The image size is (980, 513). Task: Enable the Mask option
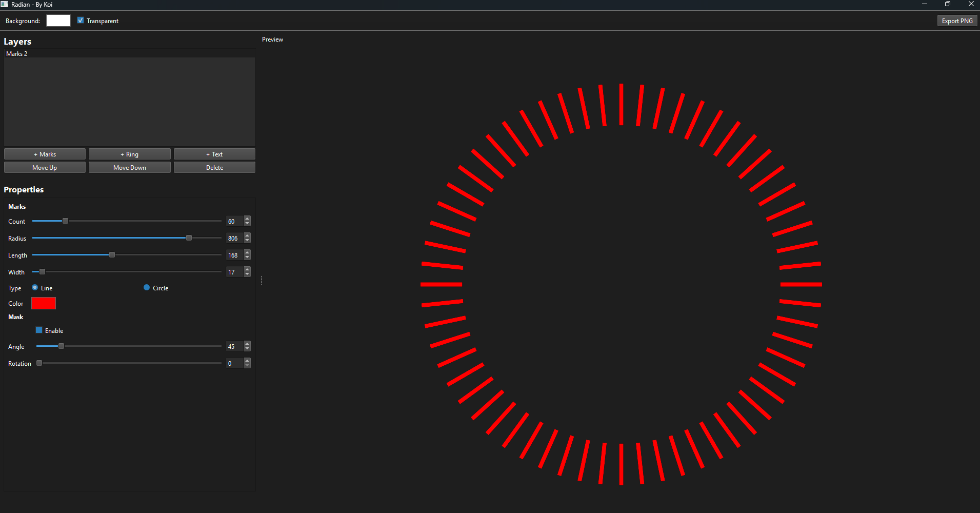(39, 330)
